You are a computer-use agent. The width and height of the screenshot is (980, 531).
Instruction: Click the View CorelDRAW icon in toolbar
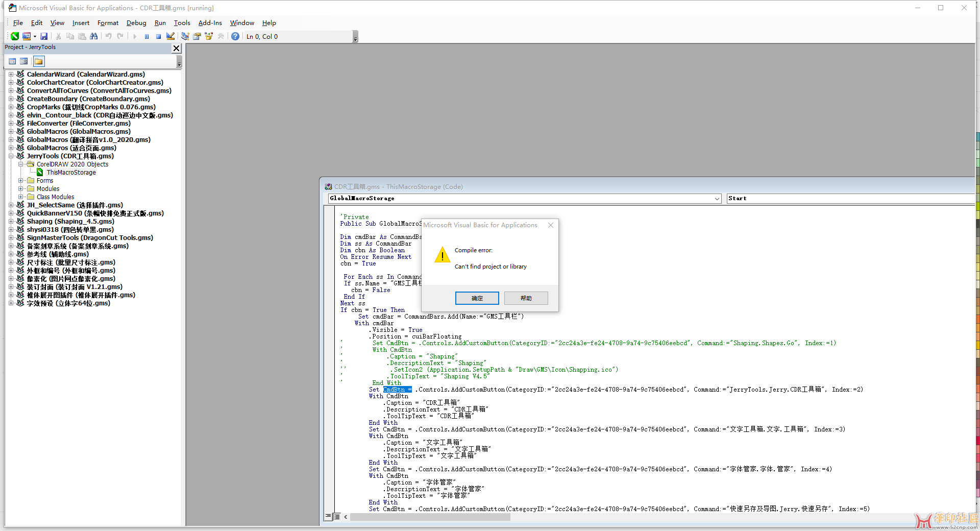[15, 36]
